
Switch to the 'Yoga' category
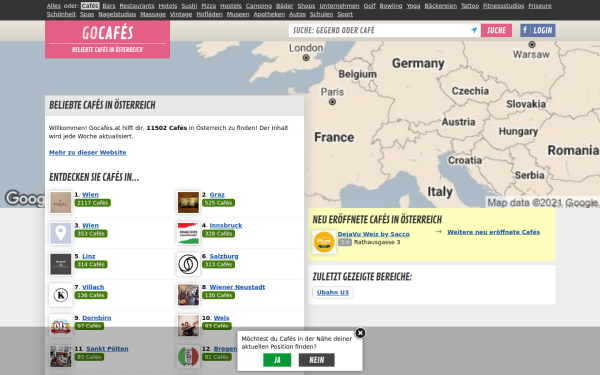click(413, 6)
